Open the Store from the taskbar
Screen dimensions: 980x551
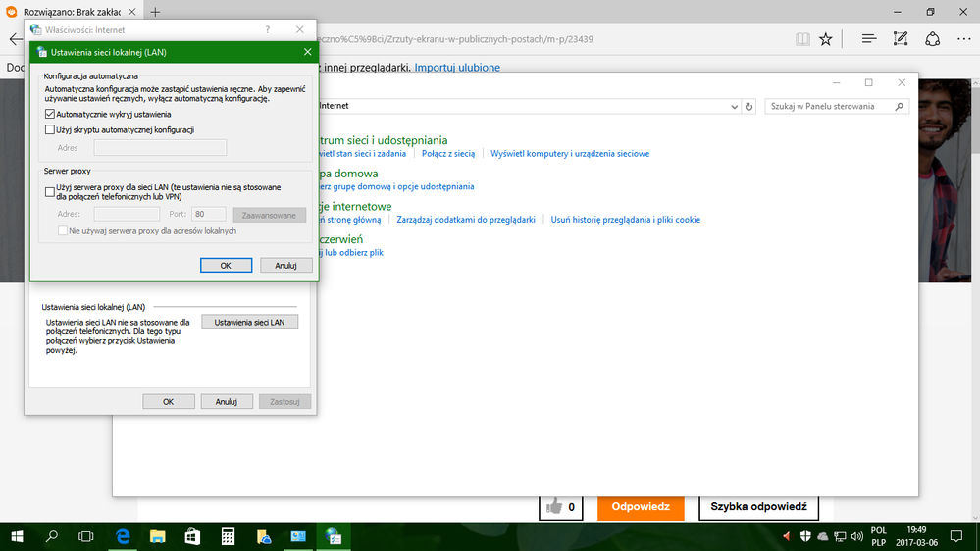click(192, 536)
